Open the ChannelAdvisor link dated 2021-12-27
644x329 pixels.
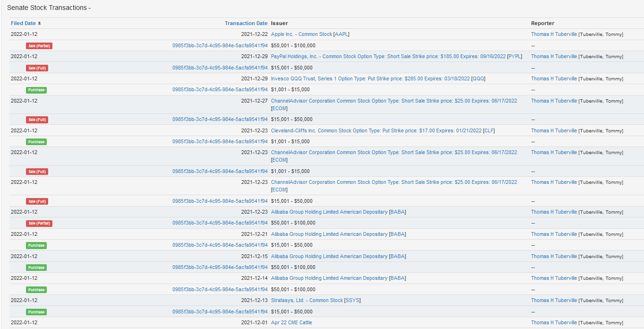click(x=394, y=101)
